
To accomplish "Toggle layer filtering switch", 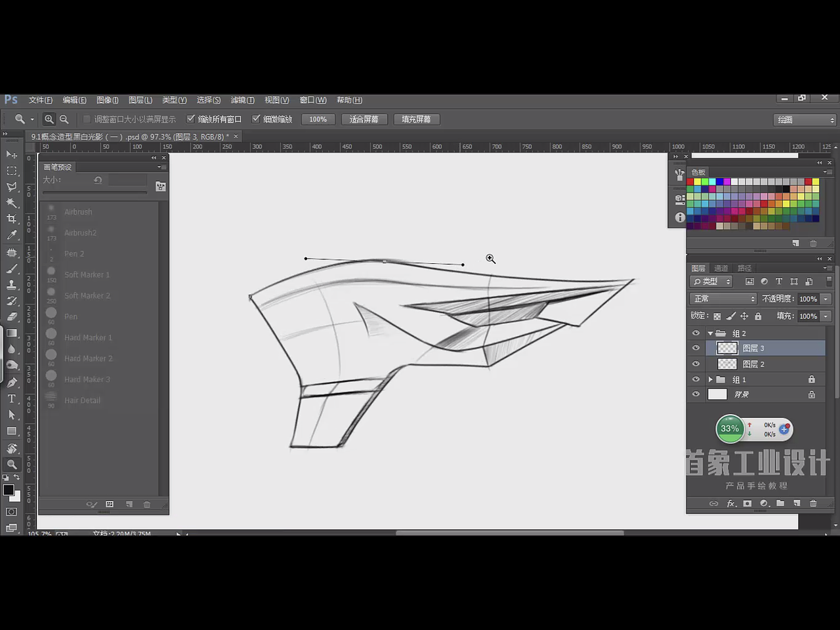I will [829, 282].
